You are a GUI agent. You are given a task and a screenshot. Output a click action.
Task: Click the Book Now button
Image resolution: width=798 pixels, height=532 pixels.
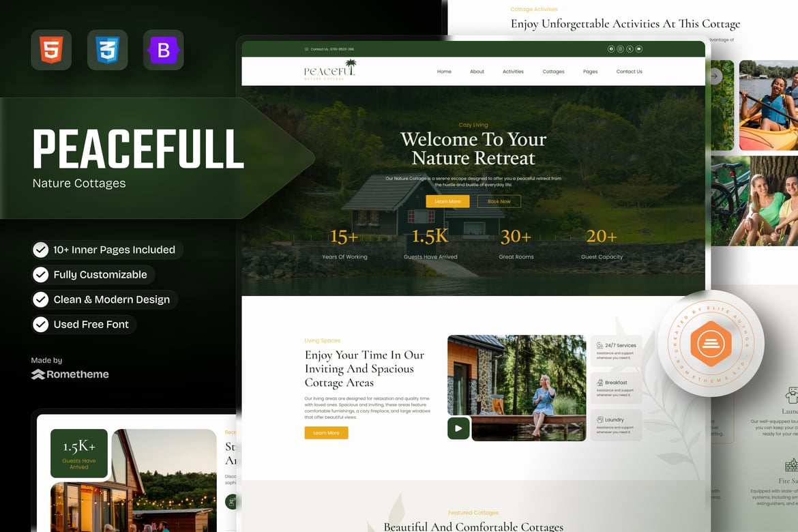(499, 202)
